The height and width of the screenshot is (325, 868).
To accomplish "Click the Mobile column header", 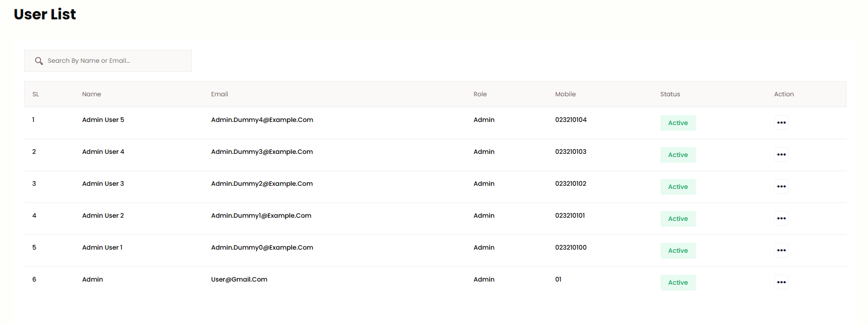I will tap(565, 94).
